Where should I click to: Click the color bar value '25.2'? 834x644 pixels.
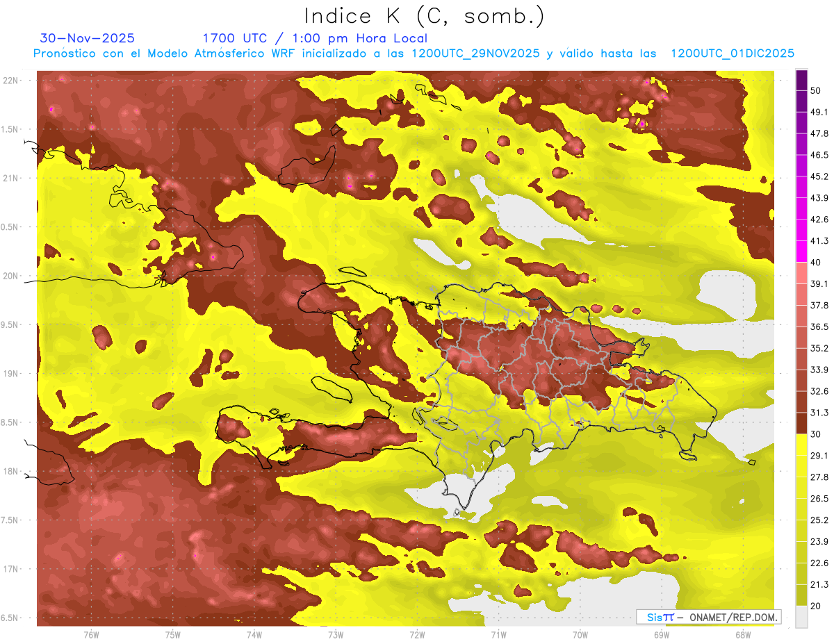click(x=819, y=520)
